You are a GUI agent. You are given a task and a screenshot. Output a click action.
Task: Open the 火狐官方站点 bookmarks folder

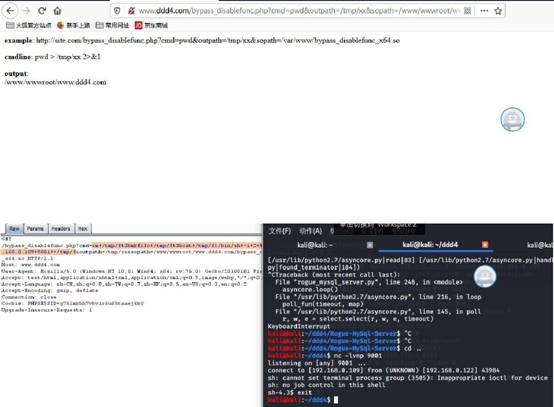pyautogui.click(x=29, y=25)
